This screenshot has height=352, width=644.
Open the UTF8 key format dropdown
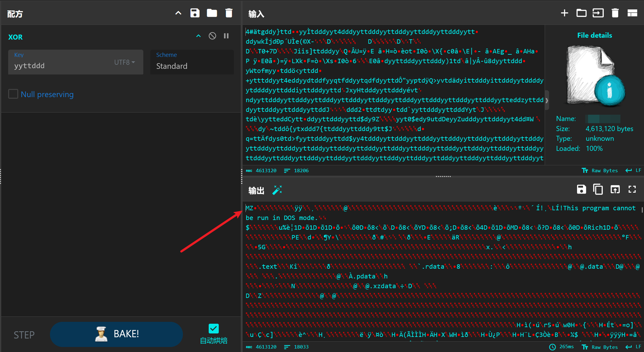125,63
